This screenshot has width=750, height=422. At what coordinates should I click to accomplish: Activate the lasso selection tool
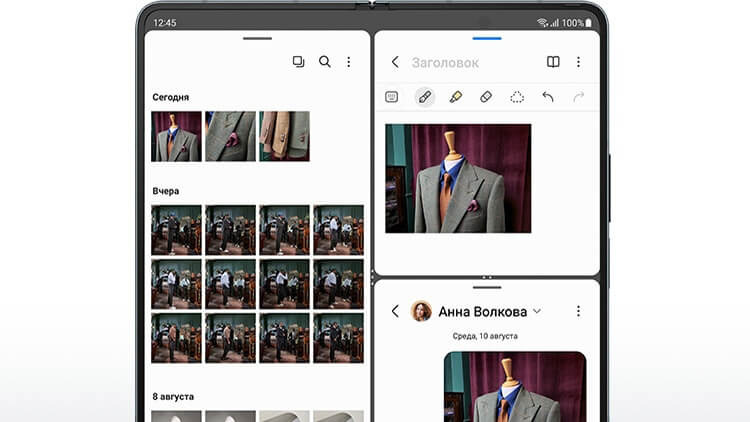click(x=517, y=97)
